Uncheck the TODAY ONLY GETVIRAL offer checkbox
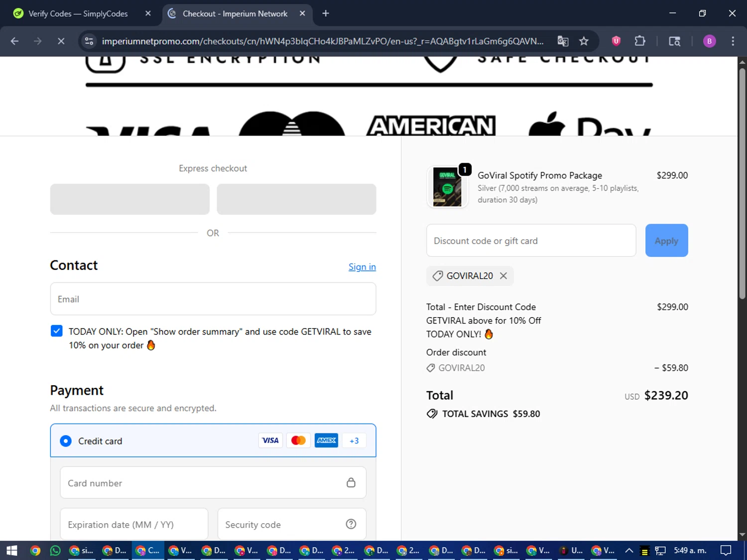Viewport: 747px width, 560px height. (x=57, y=331)
